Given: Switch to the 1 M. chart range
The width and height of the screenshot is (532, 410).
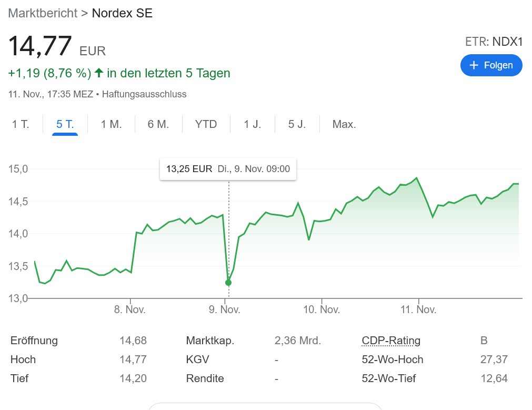Looking at the screenshot, I should click(111, 124).
